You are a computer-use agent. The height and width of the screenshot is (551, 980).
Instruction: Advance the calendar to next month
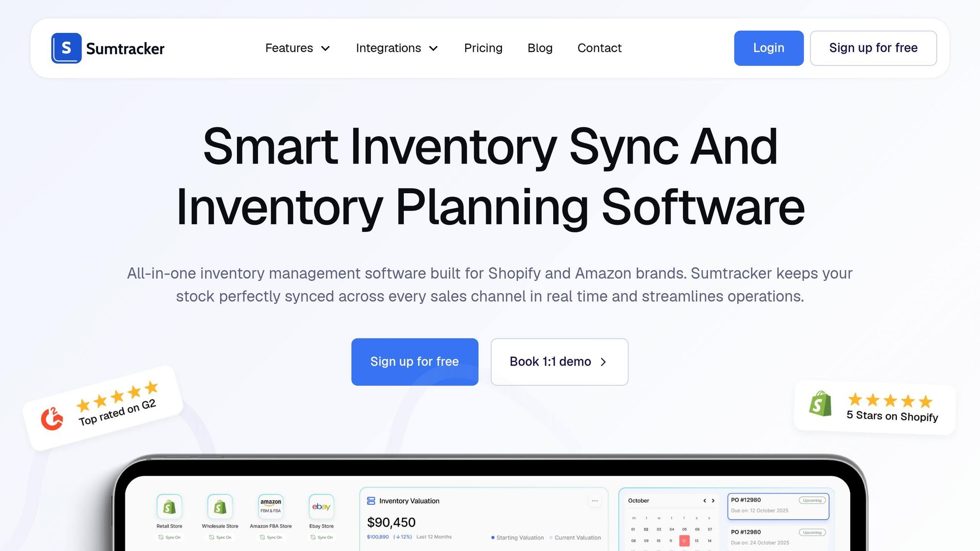point(712,501)
